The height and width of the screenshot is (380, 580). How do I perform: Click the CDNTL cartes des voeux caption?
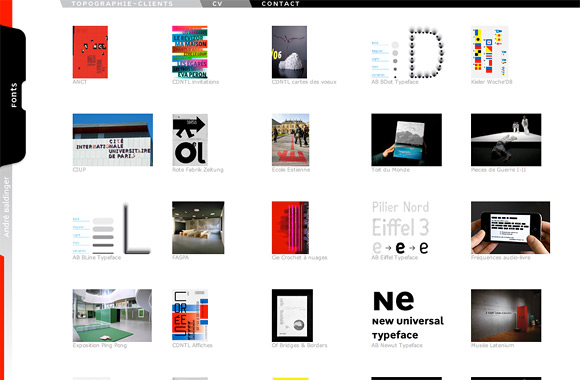[304, 82]
